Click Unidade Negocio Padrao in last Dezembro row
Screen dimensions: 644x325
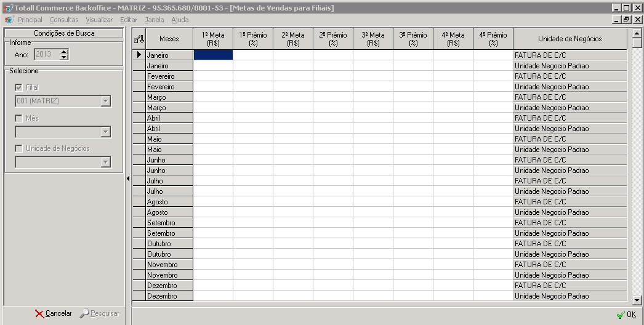pyautogui.click(x=570, y=296)
